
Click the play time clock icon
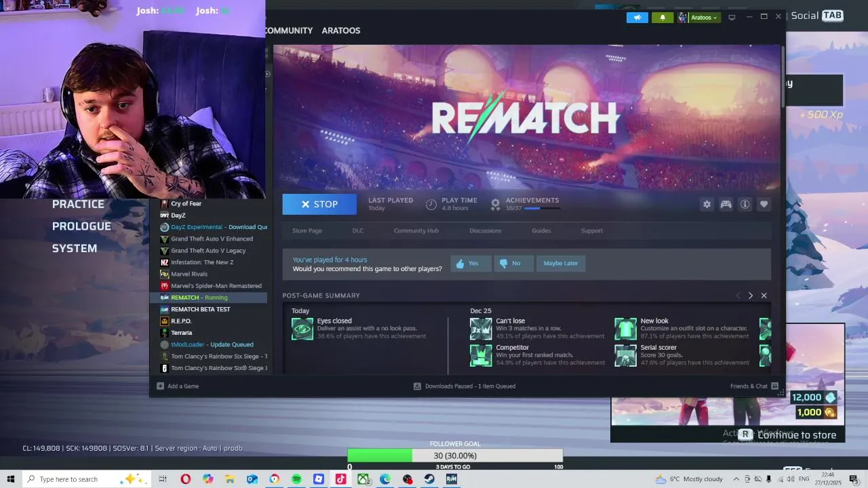(x=431, y=204)
